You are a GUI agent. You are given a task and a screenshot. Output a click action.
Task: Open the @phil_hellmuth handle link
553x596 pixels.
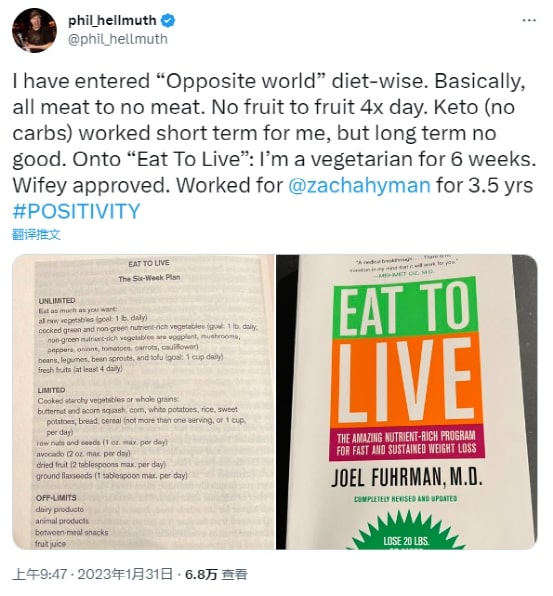pos(117,39)
